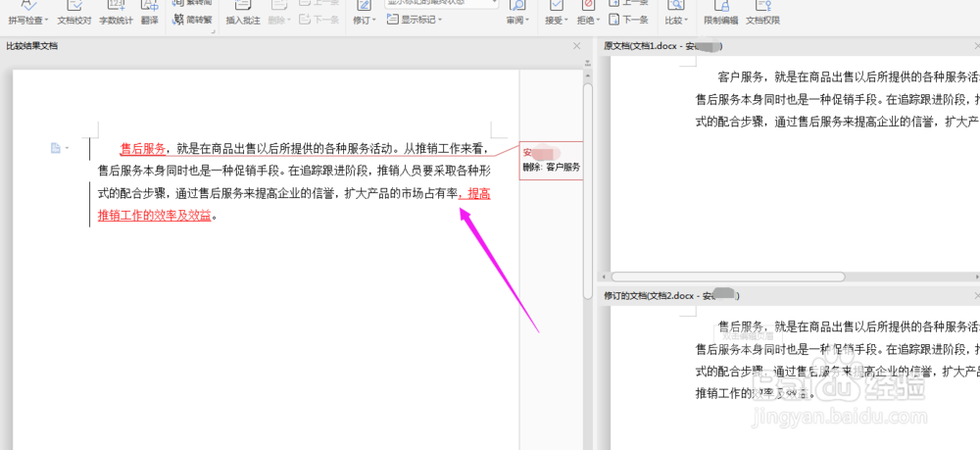Insert a comment with 插入批注
This screenshot has height=450, width=980.
pos(242,13)
